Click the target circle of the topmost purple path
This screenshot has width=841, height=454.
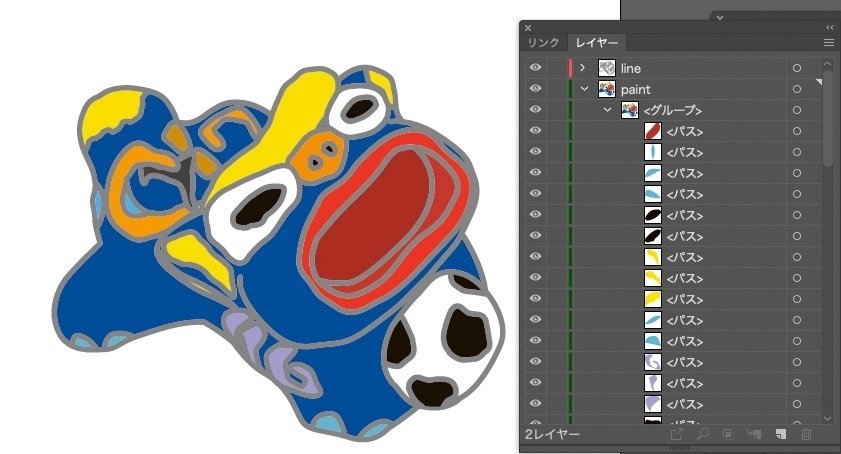pos(797,362)
